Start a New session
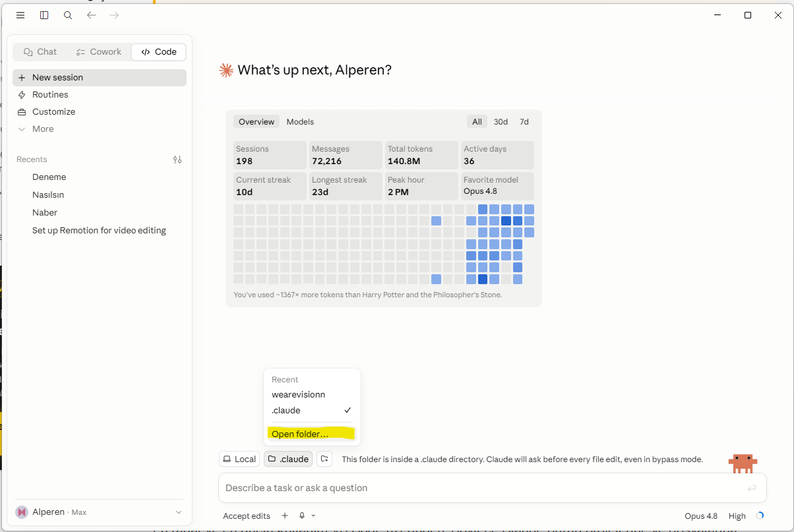The width and height of the screenshot is (794, 532). (100, 78)
